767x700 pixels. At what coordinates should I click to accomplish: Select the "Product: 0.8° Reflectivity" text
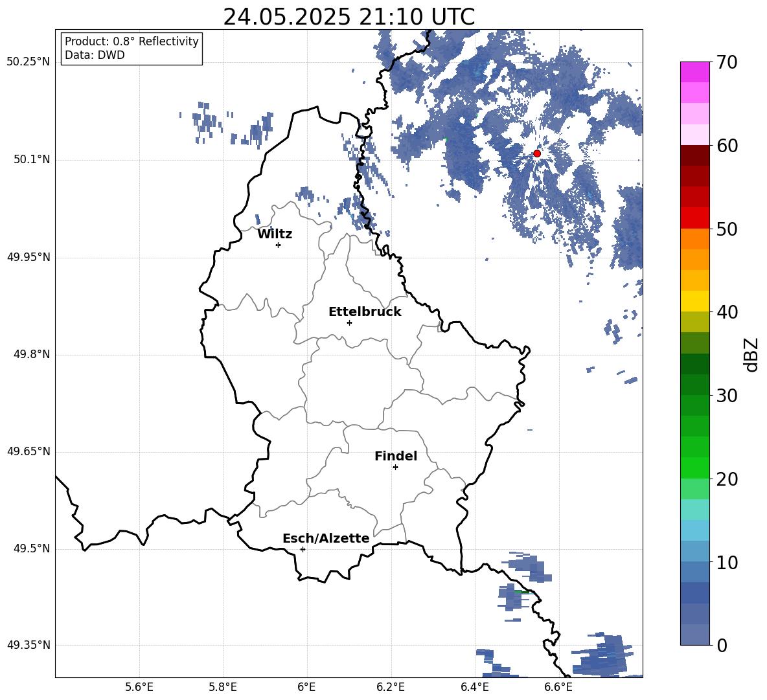click(132, 41)
